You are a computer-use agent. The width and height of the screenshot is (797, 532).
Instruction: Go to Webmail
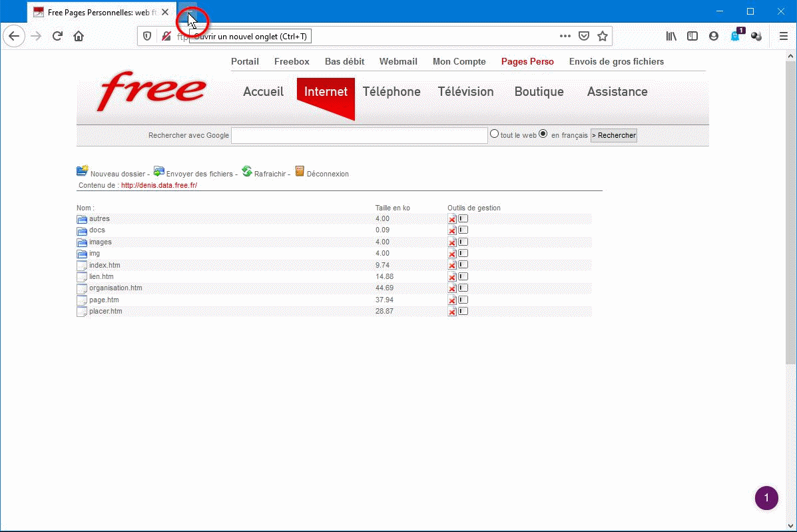tap(398, 61)
